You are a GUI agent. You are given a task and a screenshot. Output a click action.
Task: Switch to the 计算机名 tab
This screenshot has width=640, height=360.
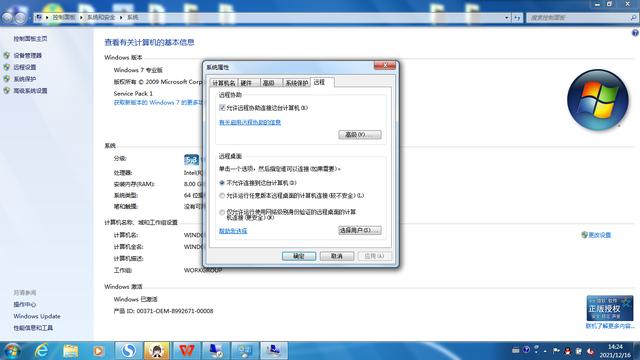[224, 83]
